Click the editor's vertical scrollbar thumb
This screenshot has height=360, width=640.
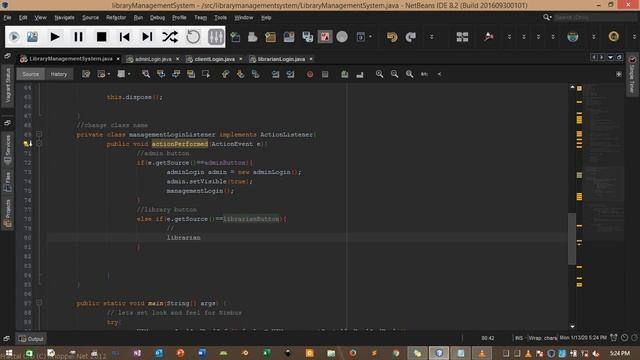tap(572, 239)
